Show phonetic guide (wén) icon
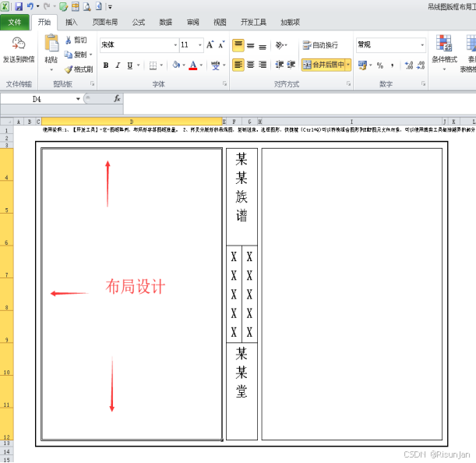Image resolution: width=476 pixels, height=463 pixels. (x=215, y=65)
